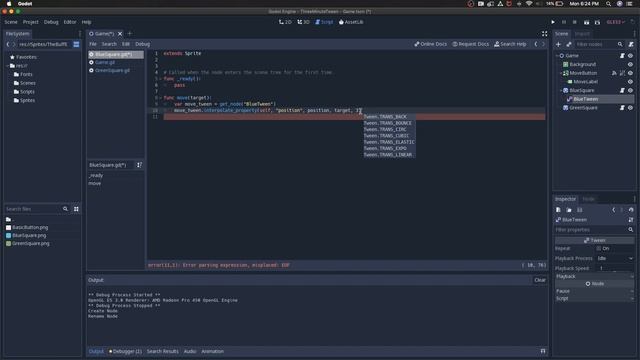This screenshot has width=640, height=360.
Task: Open the AssetLib workspace
Action: 351,22
